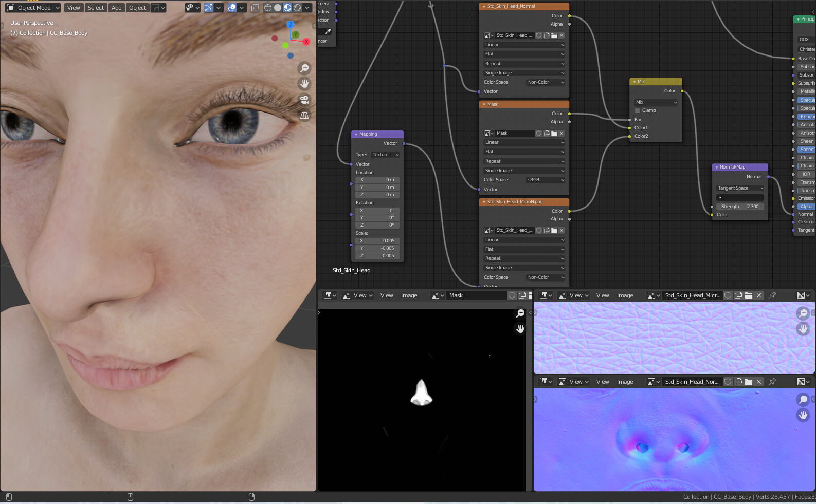Screen dimensions: 816x504
Task: Toggle the camera view icon in viewport
Action: [304, 99]
